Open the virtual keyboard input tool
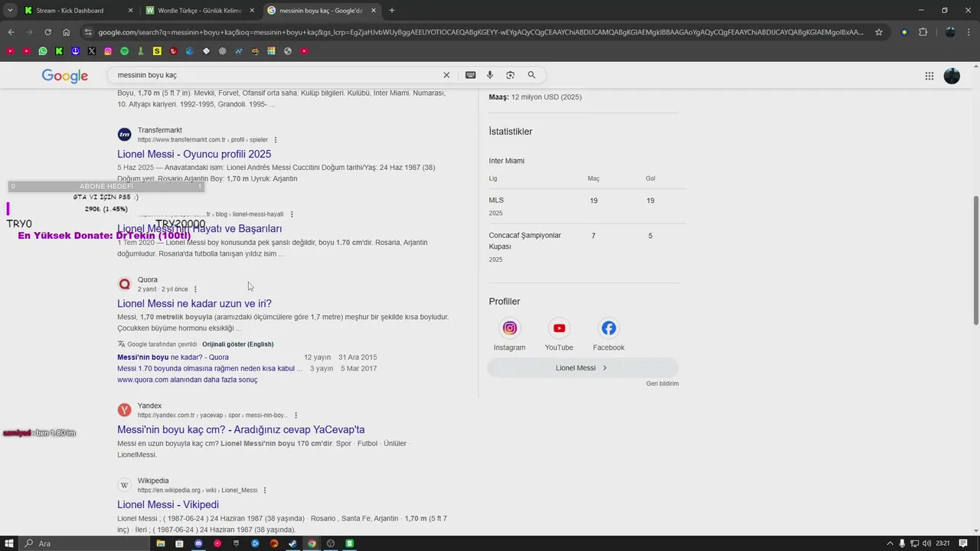This screenshot has width=980, height=551. [470, 75]
